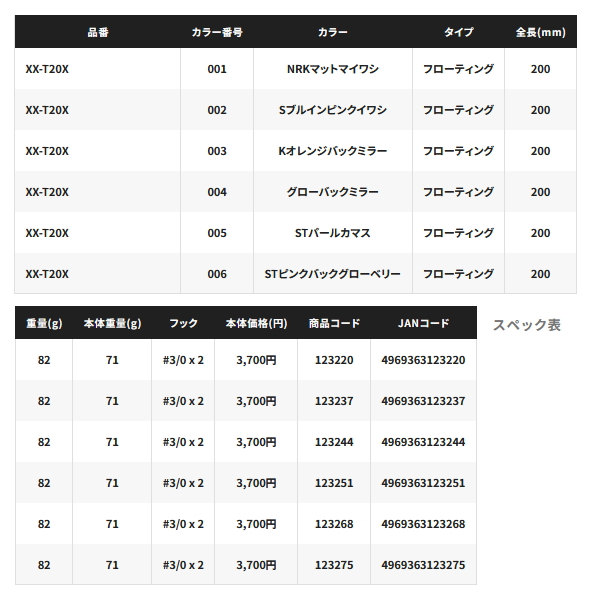Image resolution: width=600 pixels, height=600 pixels.
Task: Click length 200 in the 003 row
Action: pyautogui.click(x=540, y=151)
